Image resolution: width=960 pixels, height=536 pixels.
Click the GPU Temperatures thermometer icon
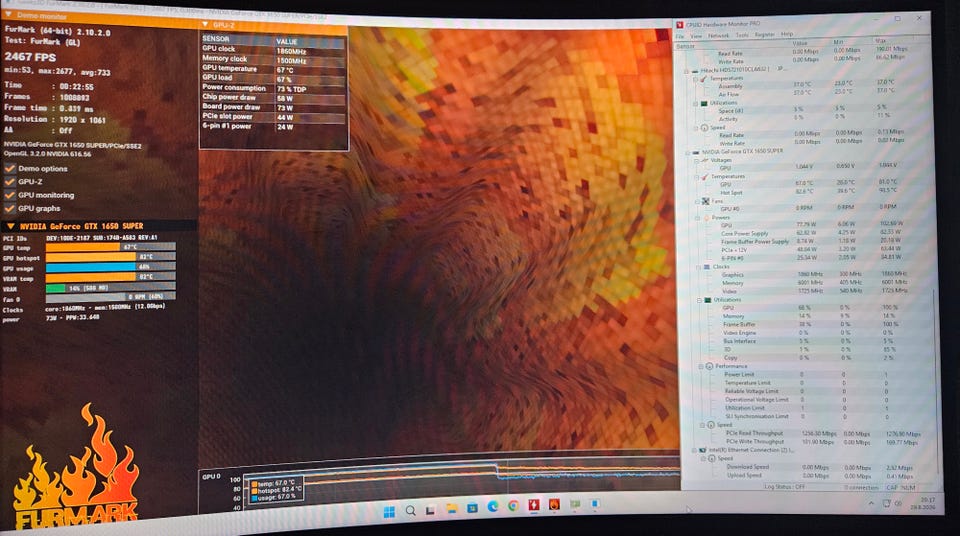pos(705,176)
